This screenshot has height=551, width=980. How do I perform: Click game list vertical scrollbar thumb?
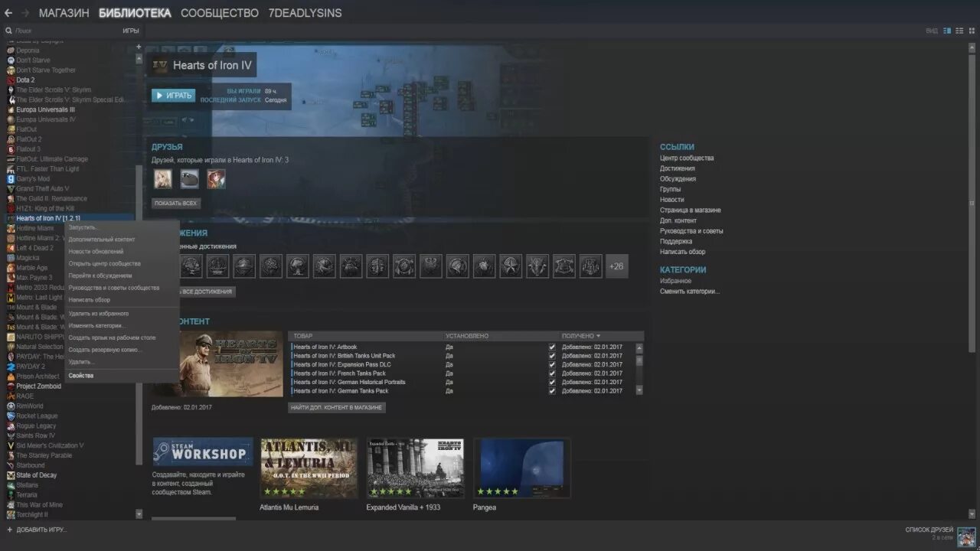[139, 315]
